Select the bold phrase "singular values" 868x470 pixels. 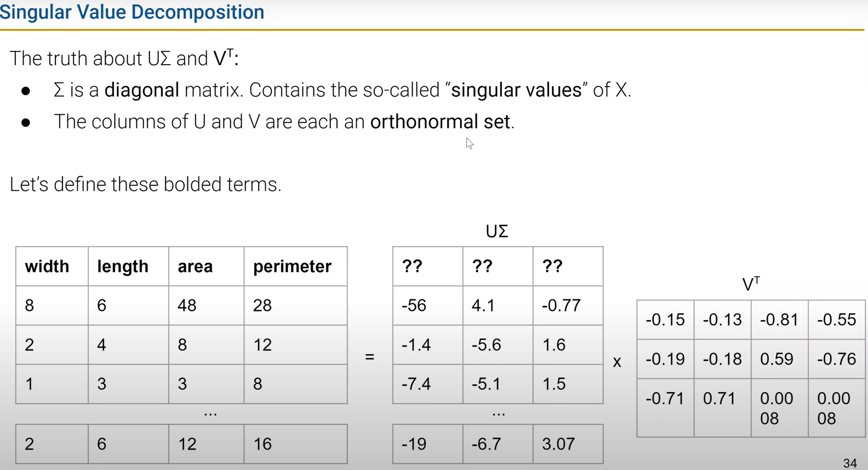tap(516, 90)
